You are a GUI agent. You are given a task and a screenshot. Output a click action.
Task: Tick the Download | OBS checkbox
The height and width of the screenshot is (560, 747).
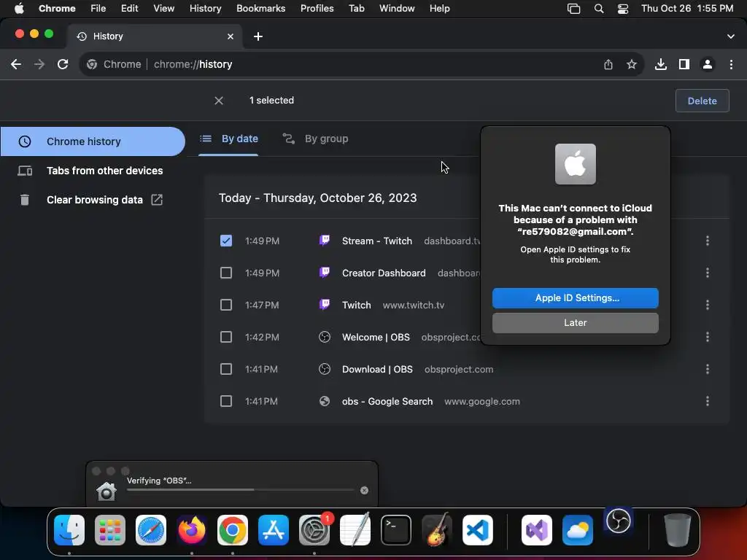[x=226, y=369]
